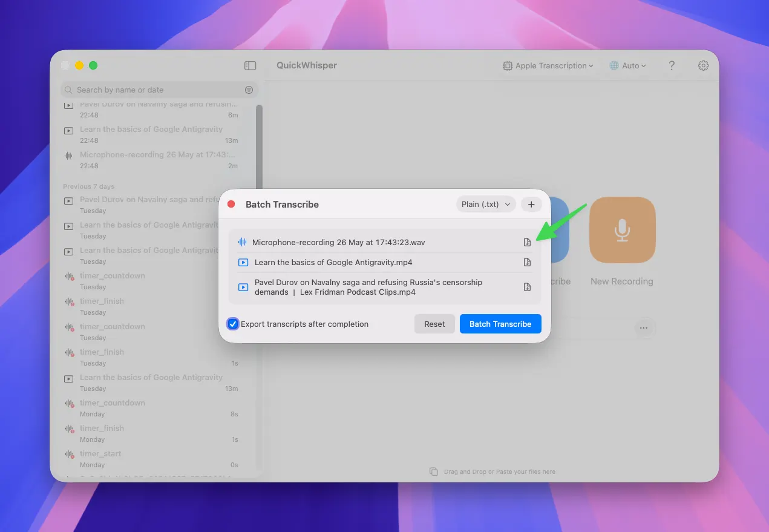Click the Previous 7 days section header
This screenshot has height=532, width=769.
[89, 186]
